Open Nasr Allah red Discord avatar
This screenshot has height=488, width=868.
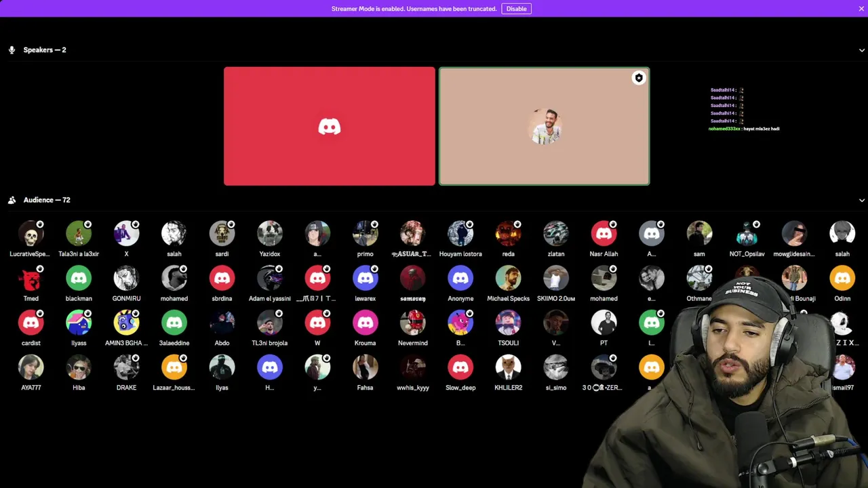(x=604, y=233)
